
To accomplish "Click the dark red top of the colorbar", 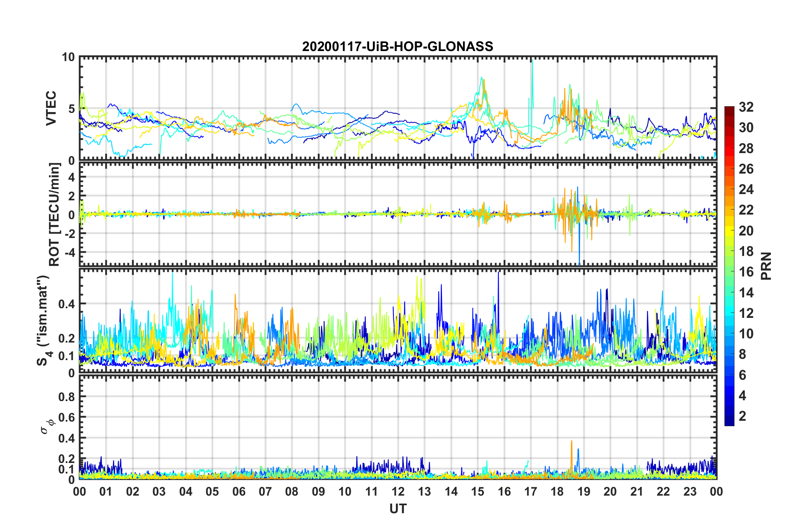I will [x=729, y=110].
